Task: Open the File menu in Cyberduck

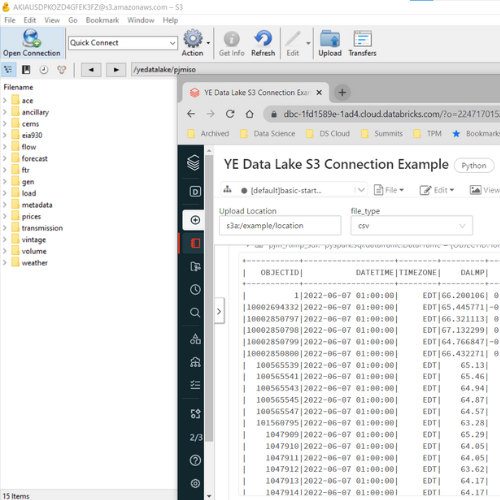Action: coord(10,20)
